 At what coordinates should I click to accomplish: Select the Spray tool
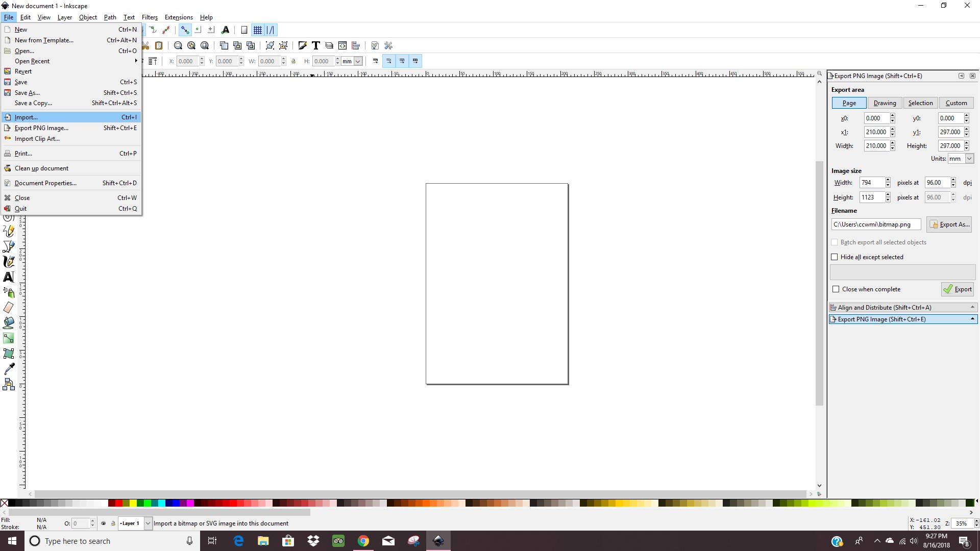pyautogui.click(x=9, y=292)
